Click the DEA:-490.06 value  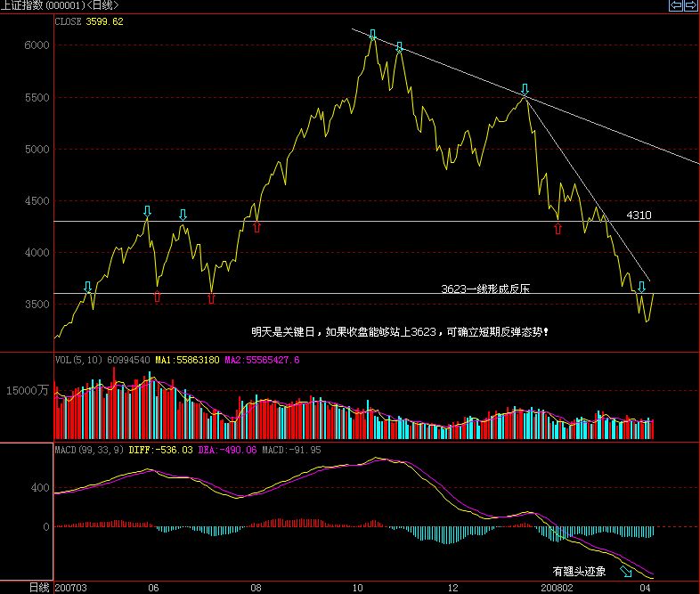[x=228, y=450]
